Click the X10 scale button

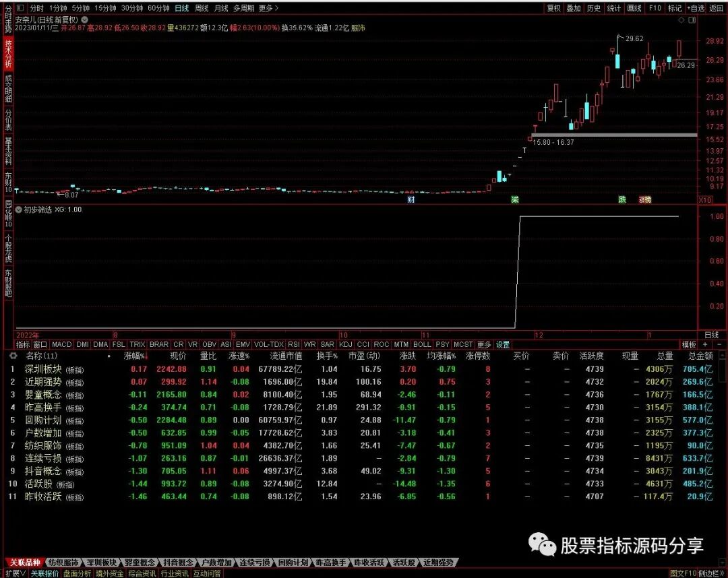pyautogui.click(x=705, y=200)
